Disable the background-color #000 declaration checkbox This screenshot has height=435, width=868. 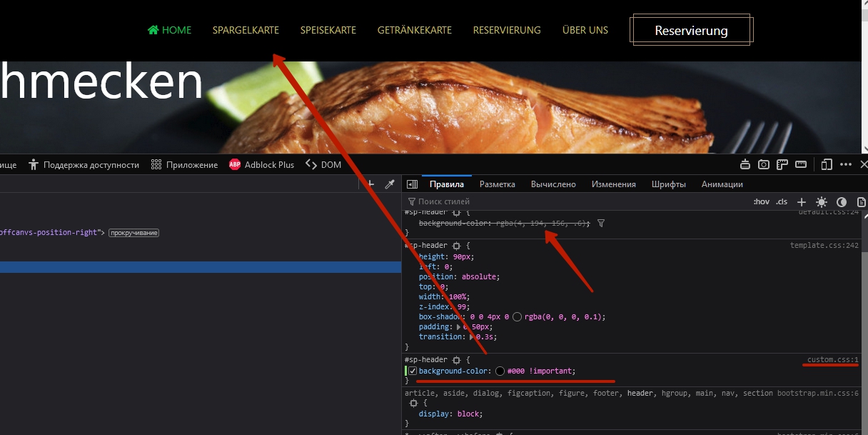(412, 371)
